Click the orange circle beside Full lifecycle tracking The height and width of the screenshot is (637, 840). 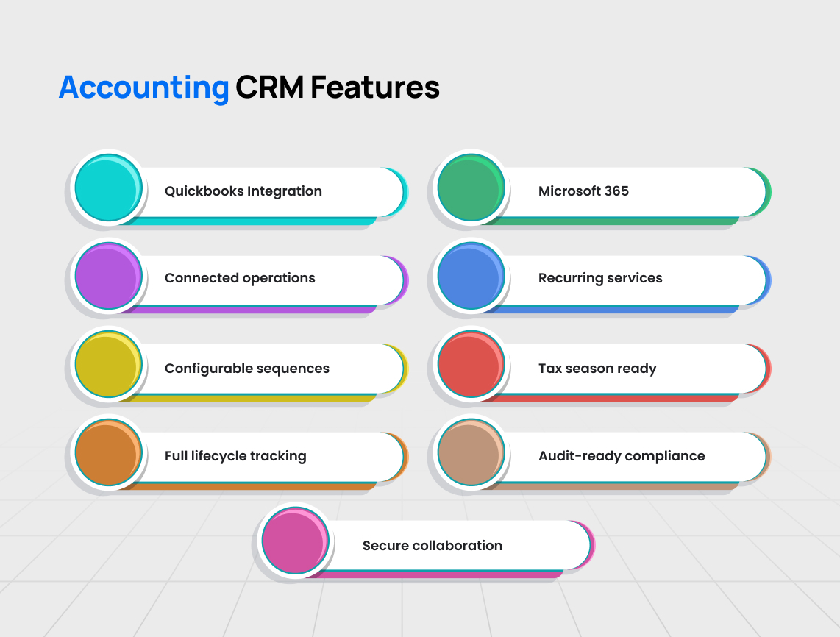pos(109,452)
